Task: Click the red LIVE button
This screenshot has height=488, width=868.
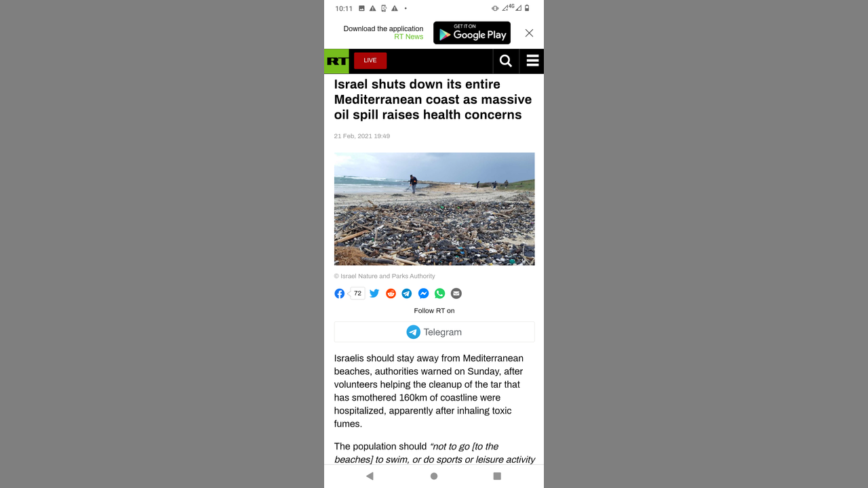Action: (x=370, y=60)
